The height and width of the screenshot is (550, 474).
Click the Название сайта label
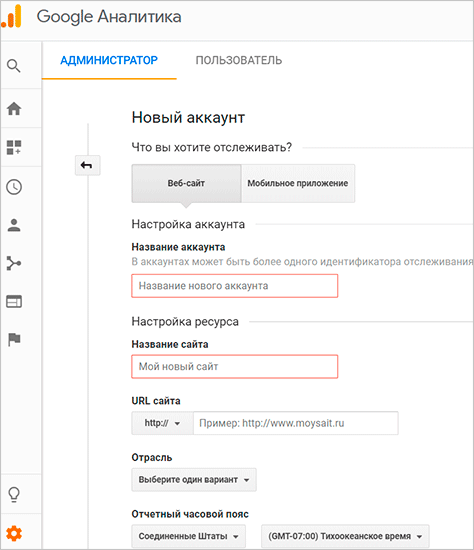170,344
